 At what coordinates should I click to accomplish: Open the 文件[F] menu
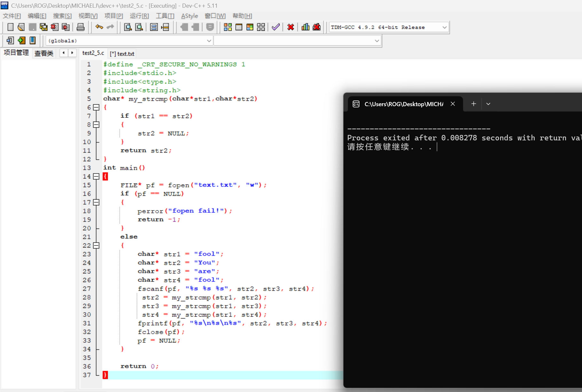point(12,16)
